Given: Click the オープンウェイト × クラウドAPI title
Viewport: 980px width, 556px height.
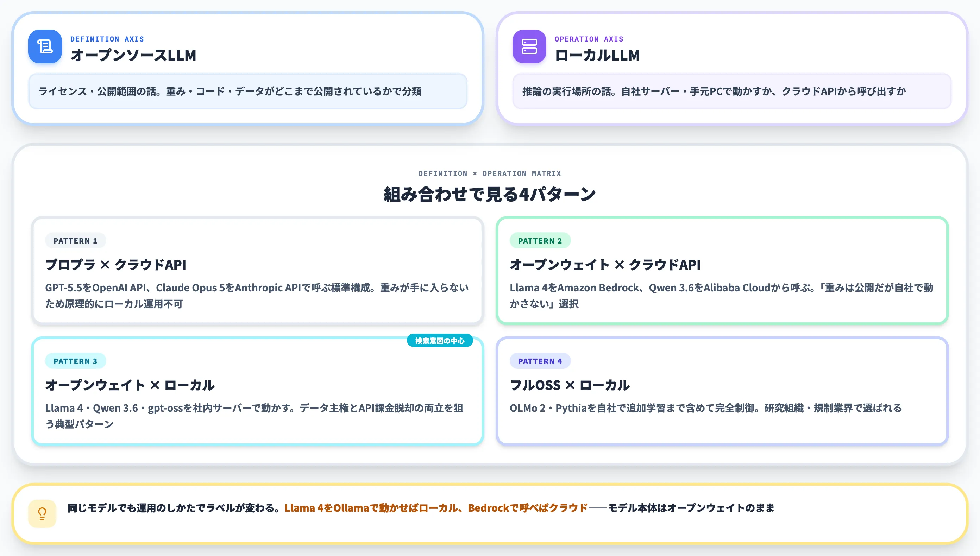Looking at the screenshot, I should [605, 265].
